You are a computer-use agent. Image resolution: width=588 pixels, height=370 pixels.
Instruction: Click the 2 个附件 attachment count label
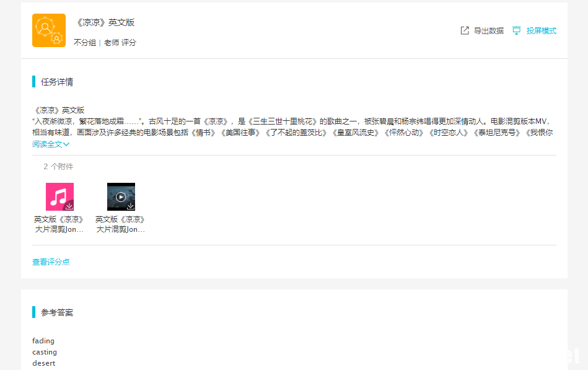(x=58, y=167)
